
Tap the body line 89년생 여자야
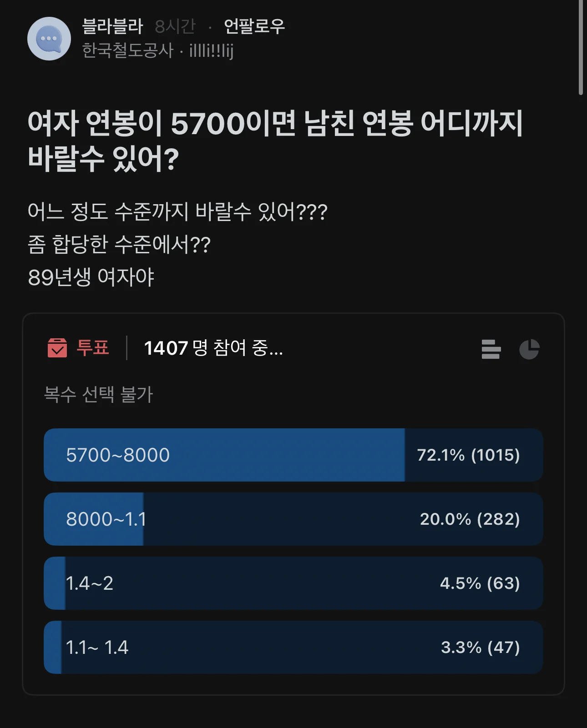[91, 277]
